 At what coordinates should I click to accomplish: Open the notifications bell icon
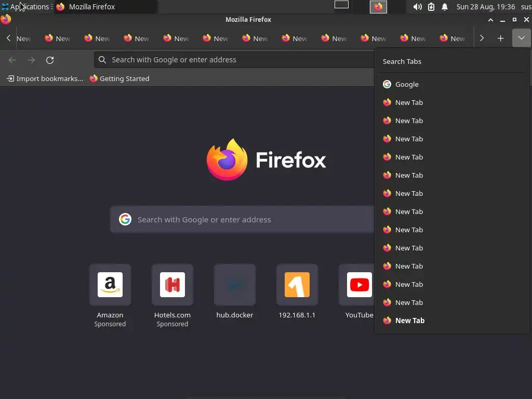(x=445, y=7)
